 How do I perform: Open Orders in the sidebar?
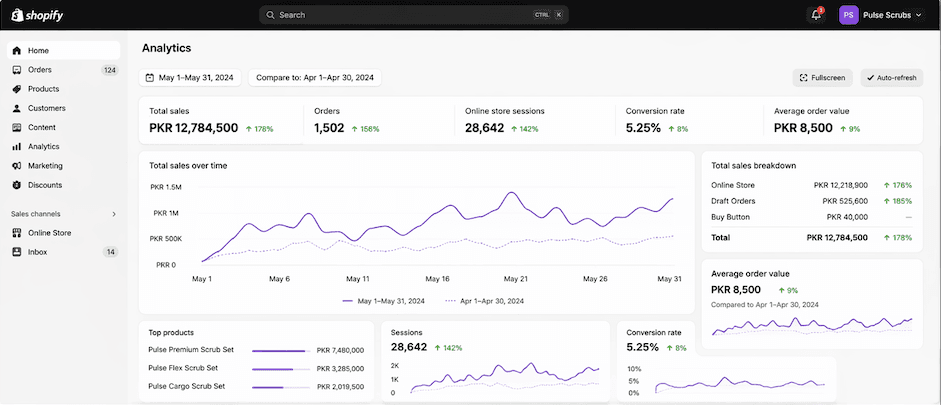[64, 70]
